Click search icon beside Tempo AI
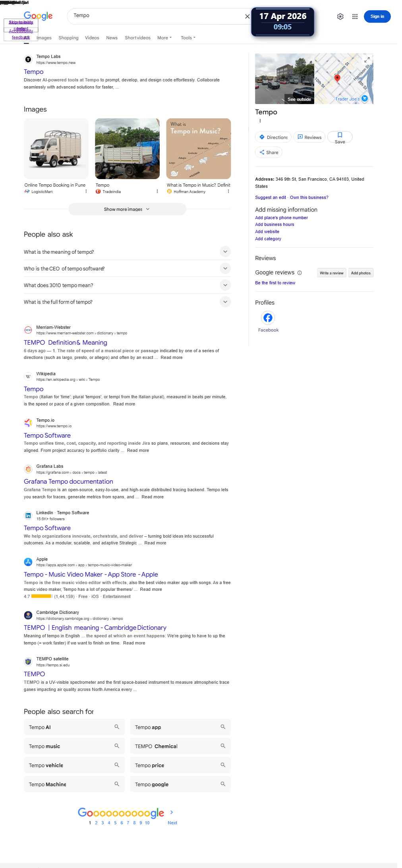This screenshot has height=868, width=402. pos(117,727)
